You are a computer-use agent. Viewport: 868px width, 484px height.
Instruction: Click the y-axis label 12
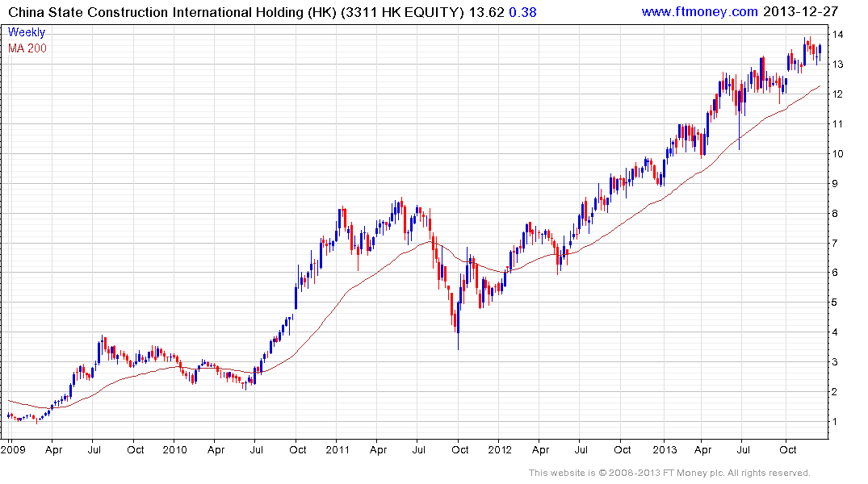tap(837, 94)
